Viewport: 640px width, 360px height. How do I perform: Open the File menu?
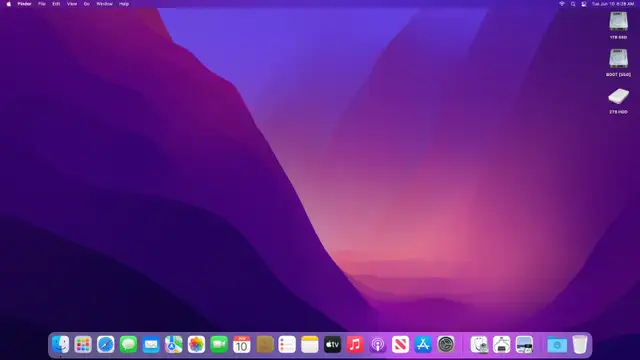click(42, 4)
